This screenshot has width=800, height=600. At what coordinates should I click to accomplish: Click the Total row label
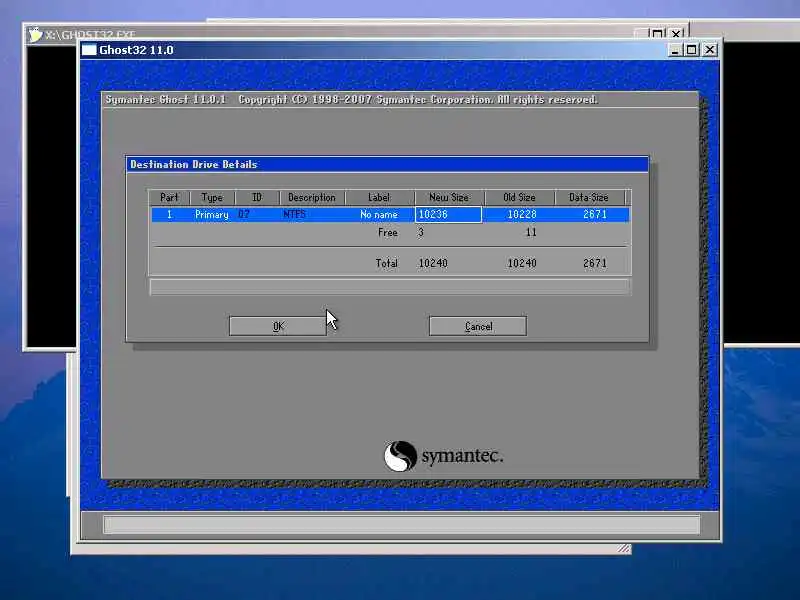click(386, 263)
